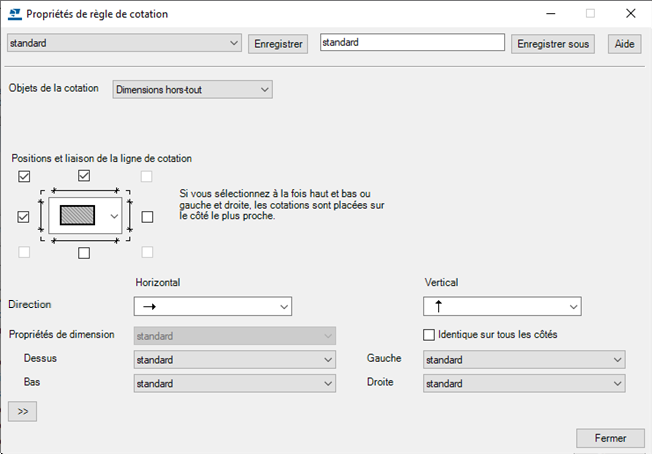Enable the right-side dimension line checkbox
This screenshot has height=454, width=652.
point(147,216)
